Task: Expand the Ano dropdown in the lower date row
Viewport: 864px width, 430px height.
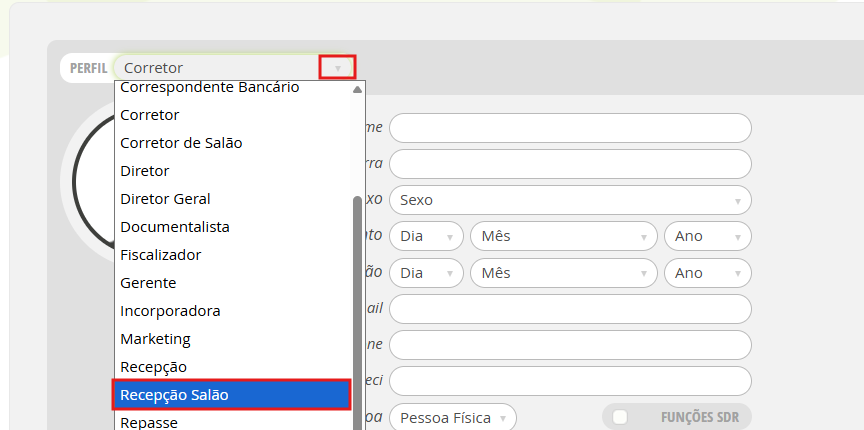Action: [x=707, y=272]
